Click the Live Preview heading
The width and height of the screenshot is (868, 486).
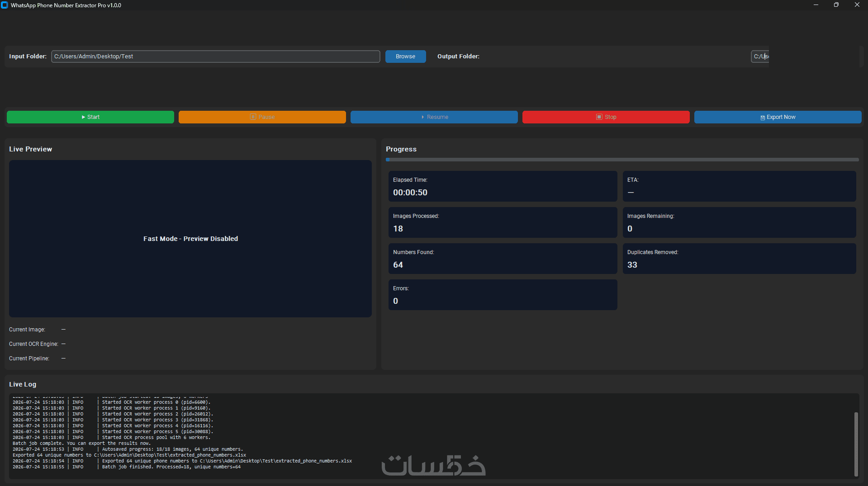(x=31, y=149)
